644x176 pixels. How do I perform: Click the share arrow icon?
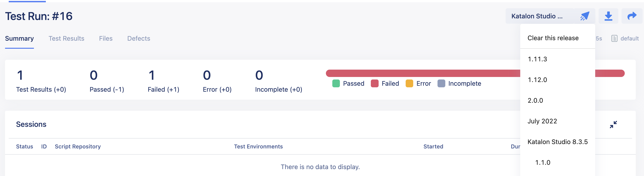[x=632, y=16]
